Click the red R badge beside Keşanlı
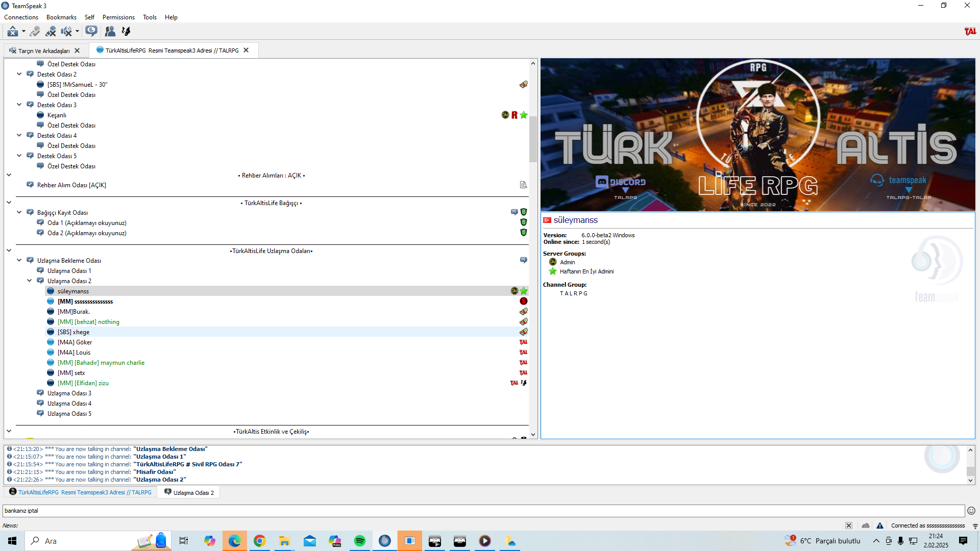This screenshot has height=551, width=980. 514,115
